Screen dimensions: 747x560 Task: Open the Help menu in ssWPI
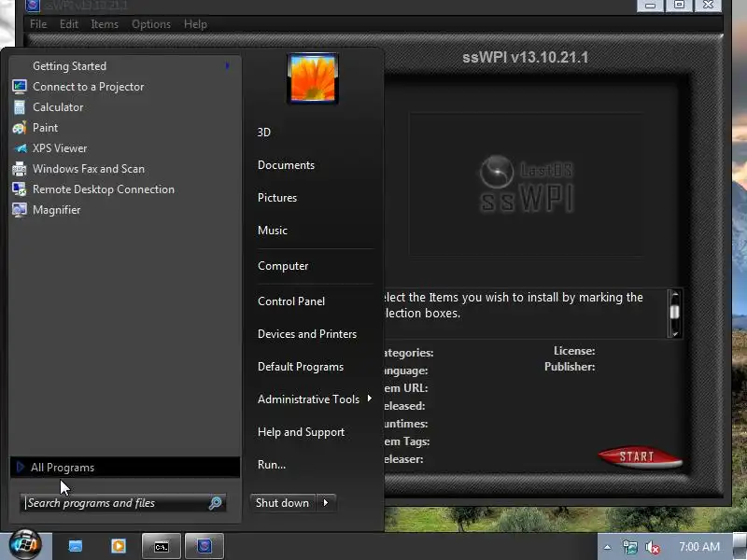[195, 24]
